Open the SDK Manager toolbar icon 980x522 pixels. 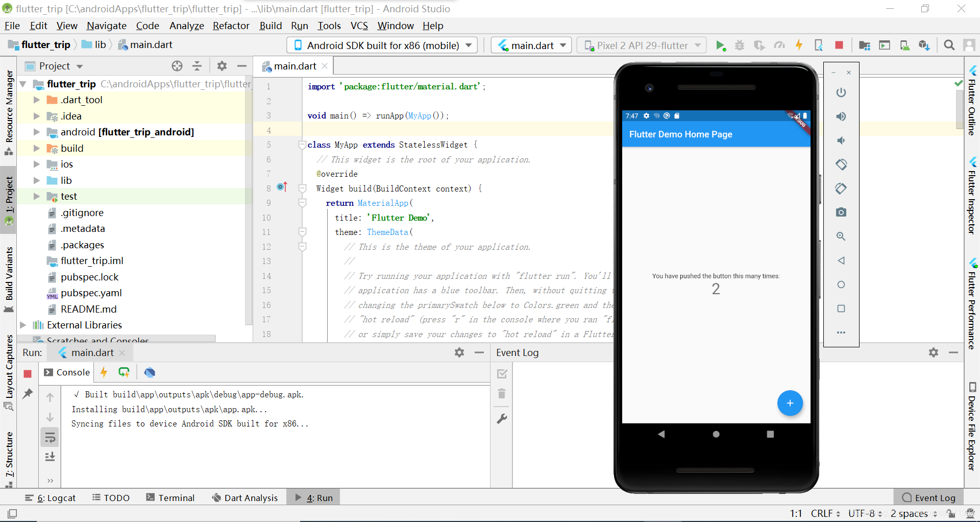924,45
